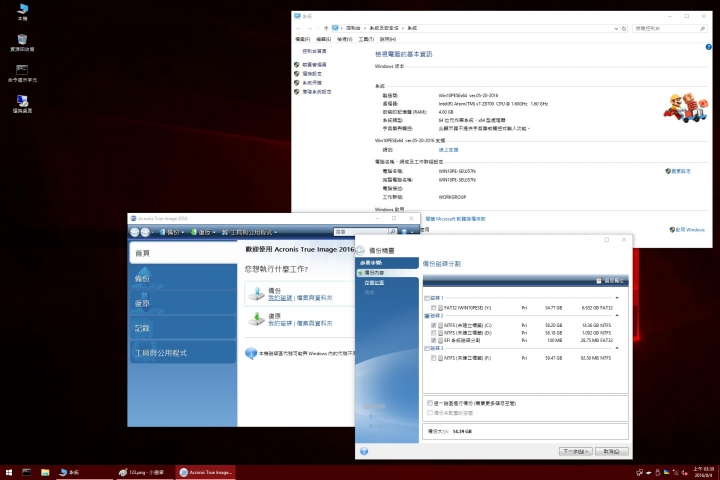This screenshot has height=480, width=720.
Task: Collapse the Disk 2 group arrow
Action: click(x=617, y=315)
